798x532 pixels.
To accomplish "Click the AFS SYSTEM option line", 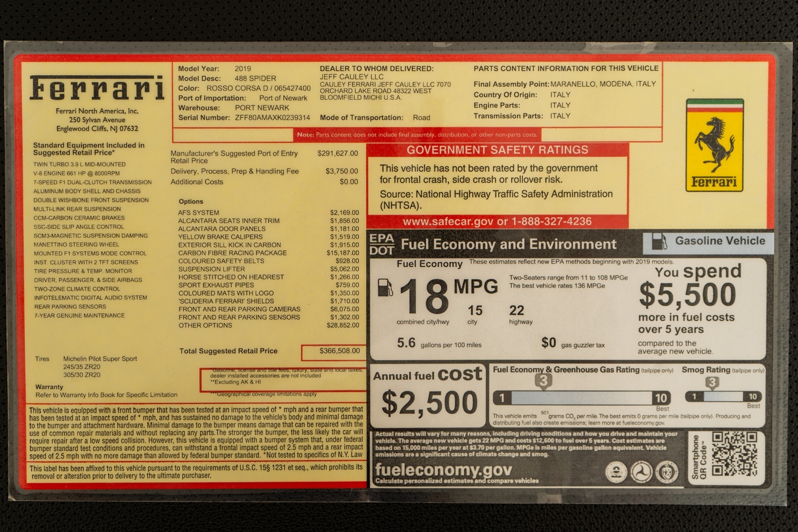I will pyautogui.click(x=268, y=213).
